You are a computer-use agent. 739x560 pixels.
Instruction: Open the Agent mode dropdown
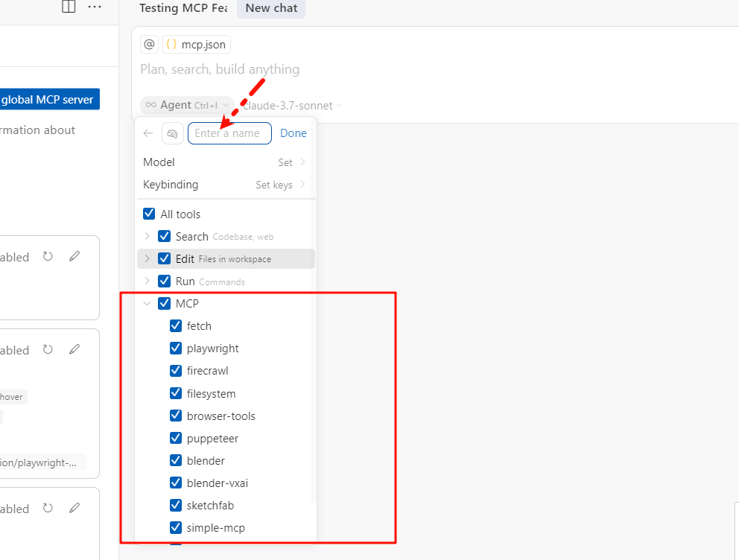(x=187, y=105)
